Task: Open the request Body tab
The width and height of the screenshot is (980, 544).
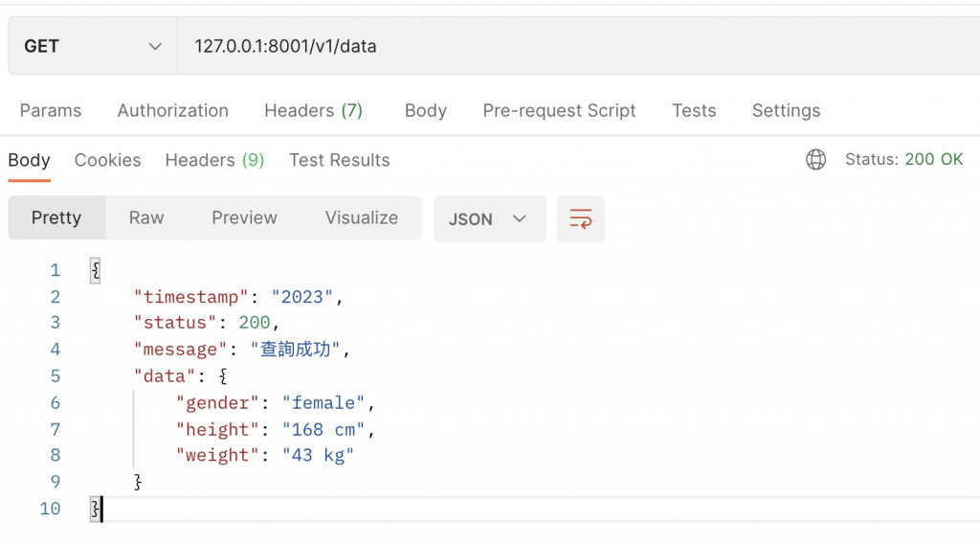Action: 426,110
